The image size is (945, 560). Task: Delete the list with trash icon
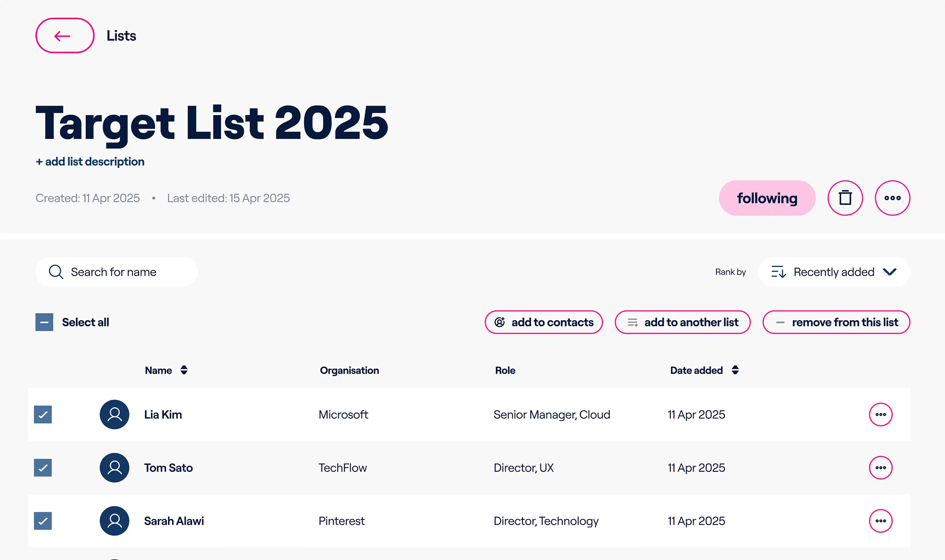[845, 198]
